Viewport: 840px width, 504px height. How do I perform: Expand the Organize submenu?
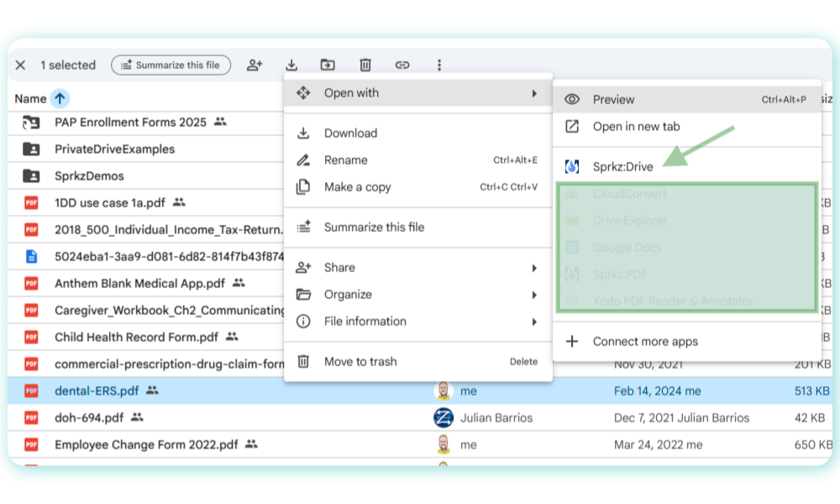tap(417, 295)
